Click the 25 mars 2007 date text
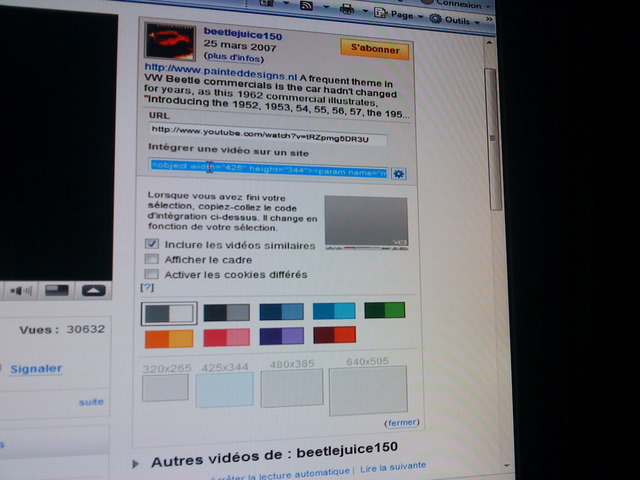Image resolution: width=640 pixels, height=480 pixels. click(x=240, y=46)
